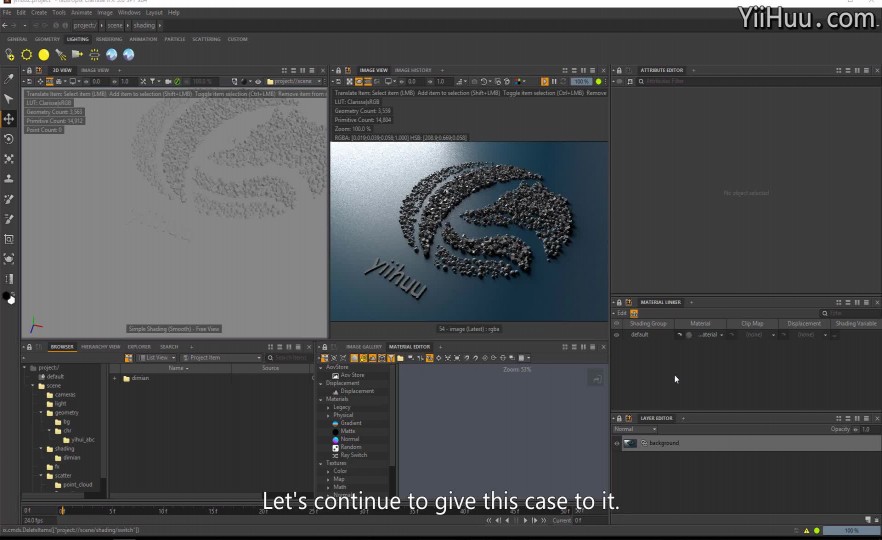This screenshot has height=540, width=882.
Task: Click the 3D View camera icon
Action: (x=168, y=82)
